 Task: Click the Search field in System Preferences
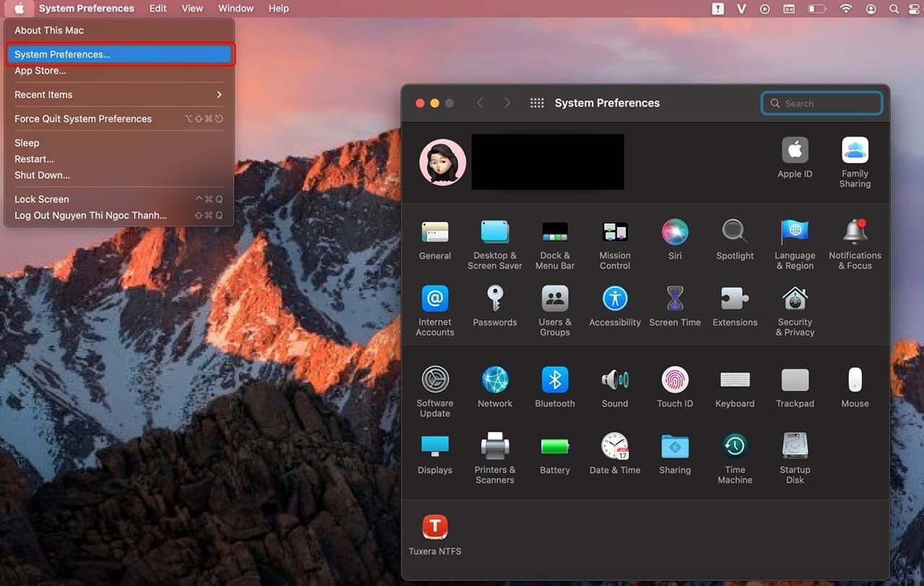point(823,103)
